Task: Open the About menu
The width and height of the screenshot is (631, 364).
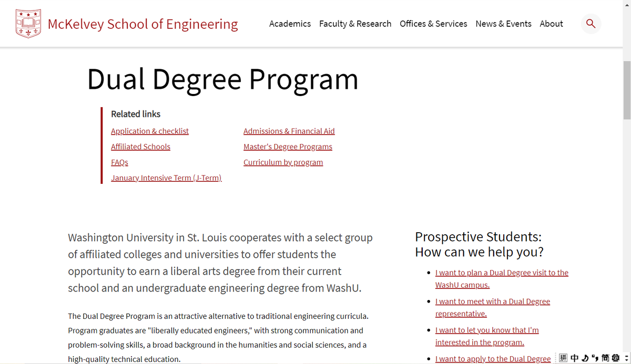Action: [551, 24]
